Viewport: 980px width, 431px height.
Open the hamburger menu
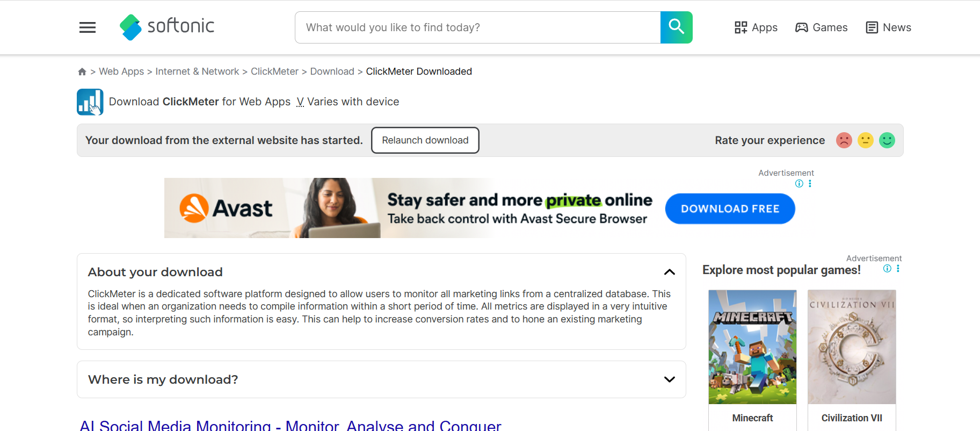click(88, 27)
